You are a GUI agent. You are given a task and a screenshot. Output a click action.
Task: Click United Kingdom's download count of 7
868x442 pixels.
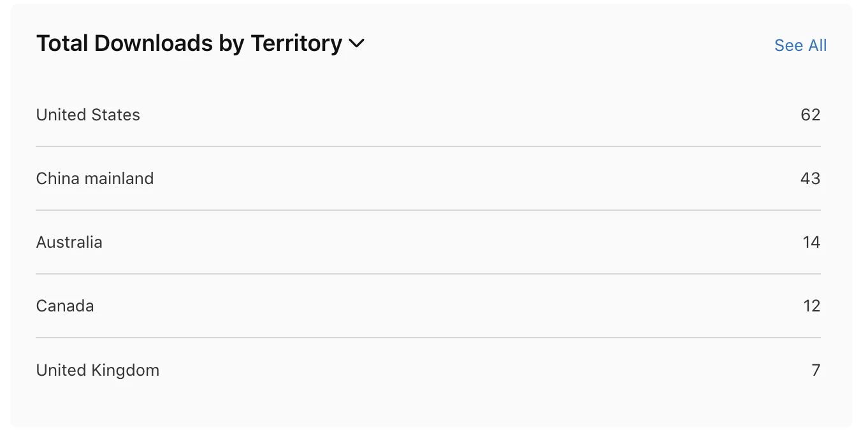pos(816,370)
